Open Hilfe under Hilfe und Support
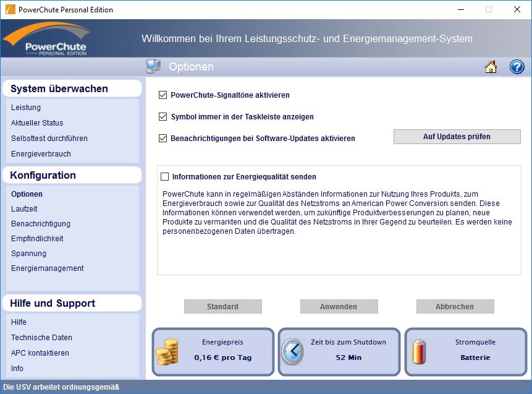The width and height of the screenshot is (532, 394). (19, 322)
